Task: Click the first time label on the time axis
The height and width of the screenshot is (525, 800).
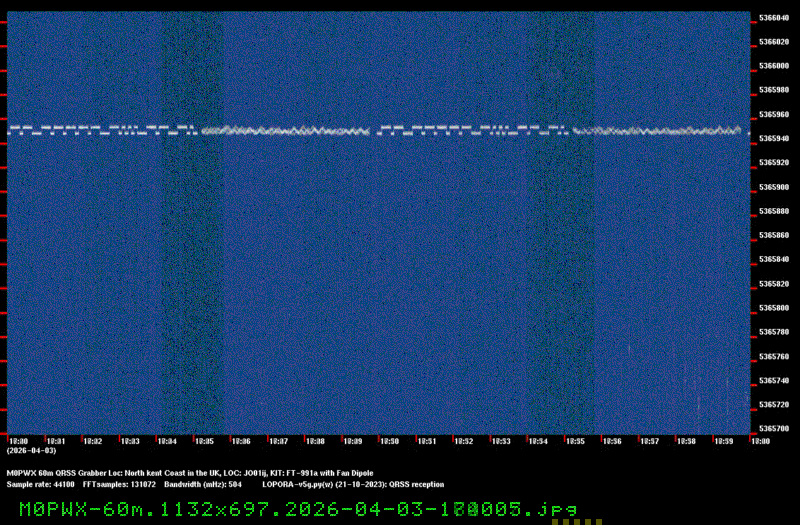Action: tap(18, 440)
